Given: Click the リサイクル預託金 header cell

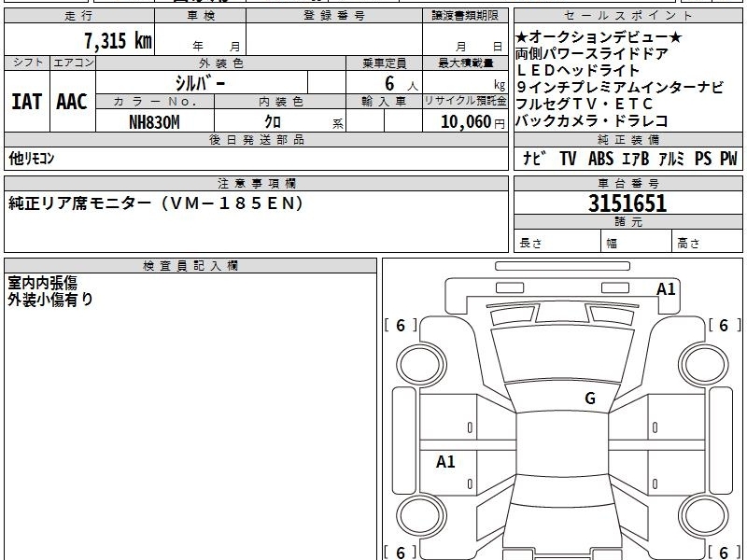Looking at the screenshot, I should (465, 101).
